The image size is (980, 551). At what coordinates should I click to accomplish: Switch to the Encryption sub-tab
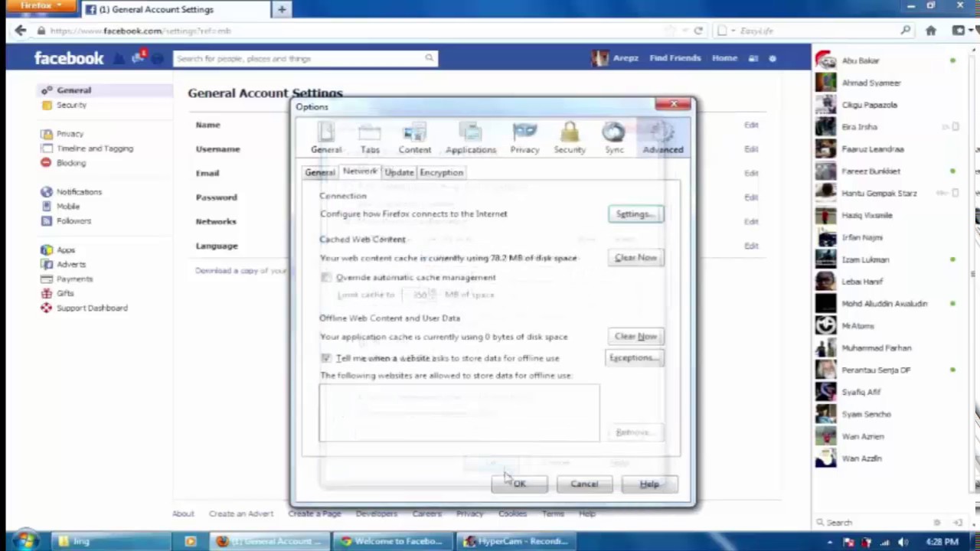coord(441,173)
